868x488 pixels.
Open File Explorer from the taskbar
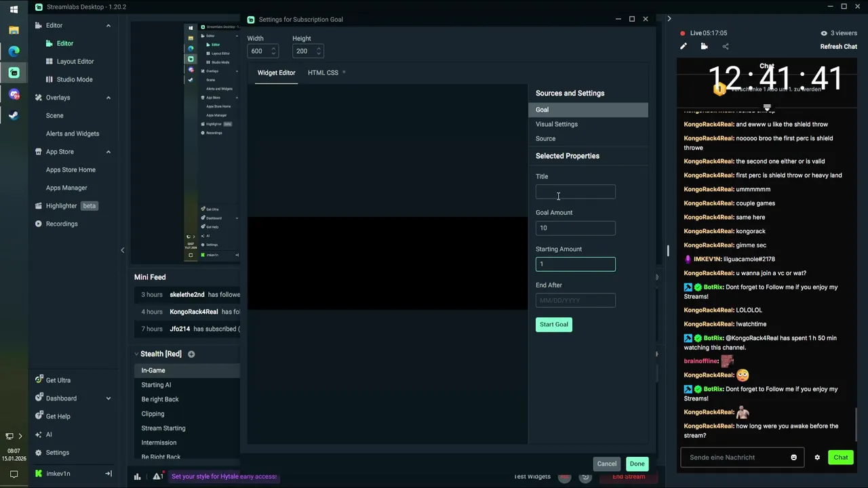(14, 30)
